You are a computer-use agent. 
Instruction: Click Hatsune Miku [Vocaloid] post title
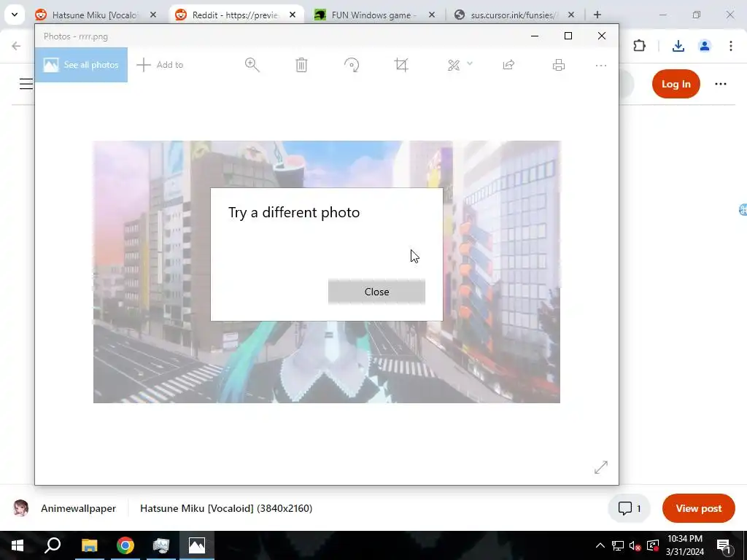pos(226,508)
